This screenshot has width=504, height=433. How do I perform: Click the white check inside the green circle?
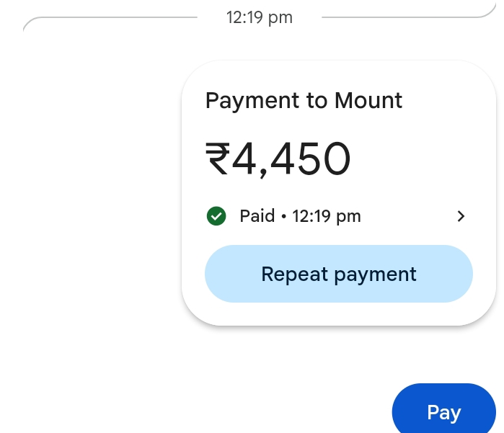coord(216,216)
